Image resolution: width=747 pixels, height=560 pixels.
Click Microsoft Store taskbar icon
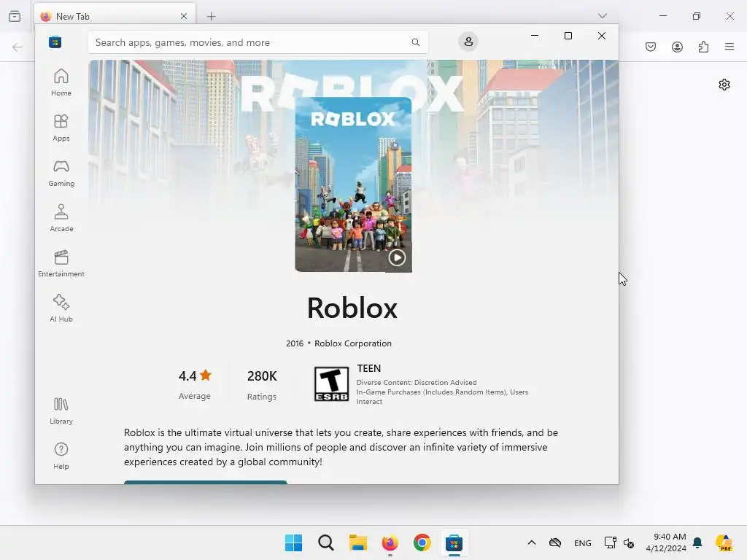pyautogui.click(x=454, y=542)
